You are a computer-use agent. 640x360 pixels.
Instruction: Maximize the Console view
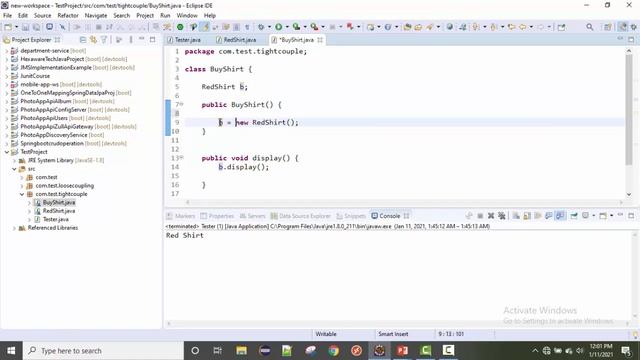631,216
